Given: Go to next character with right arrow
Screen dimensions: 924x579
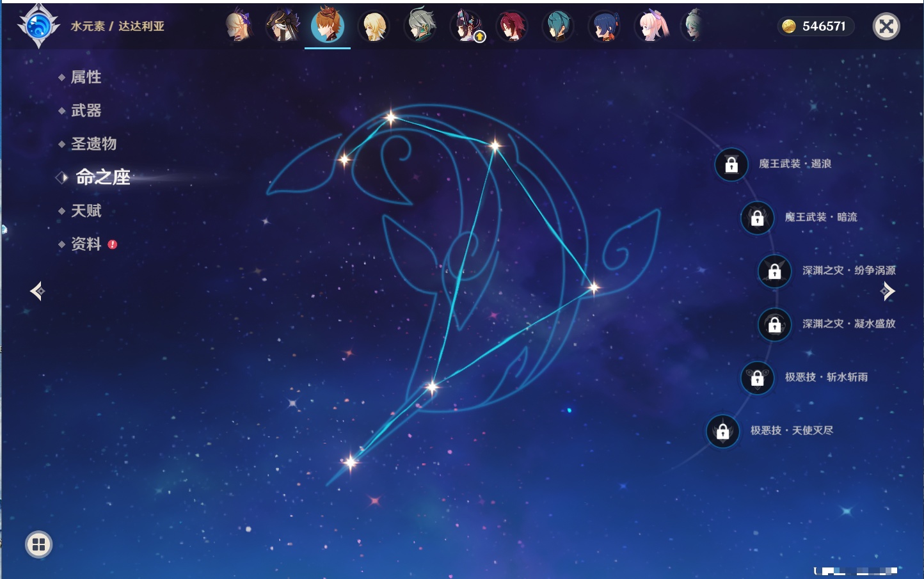Looking at the screenshot, I should tap(888, 291).
